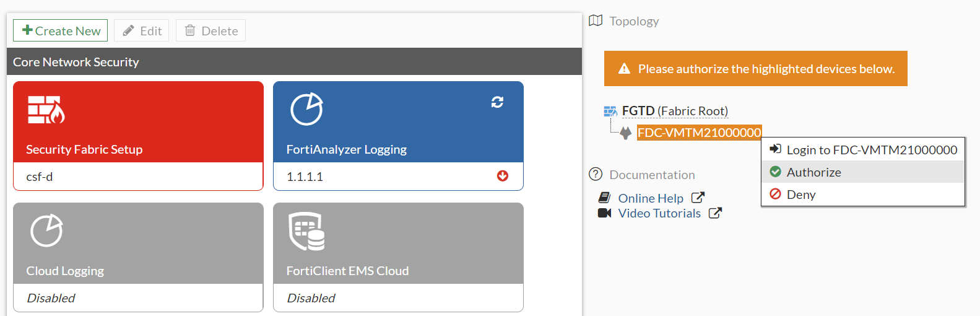This screenshot has width=980, height=316.
Task: Click the FortiAnalyzer Logging pie chart icon
Action: tap(306, 109)
